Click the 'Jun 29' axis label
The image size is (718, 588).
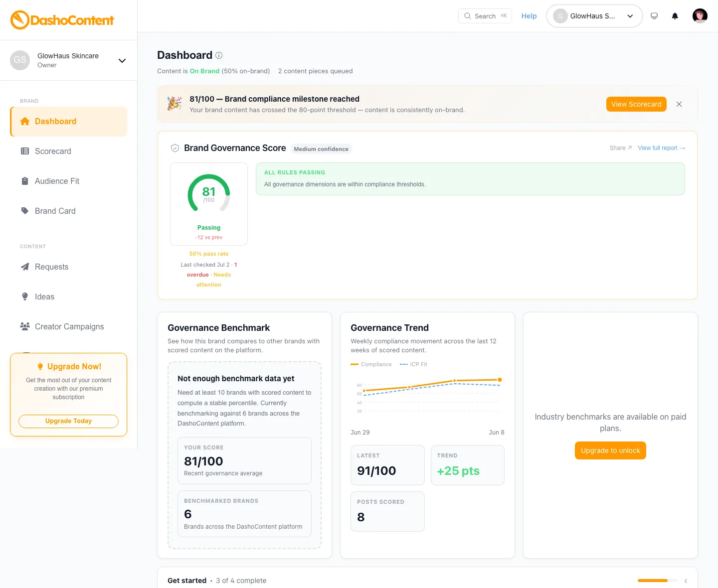pyautogui.click(x=360, y=432)
